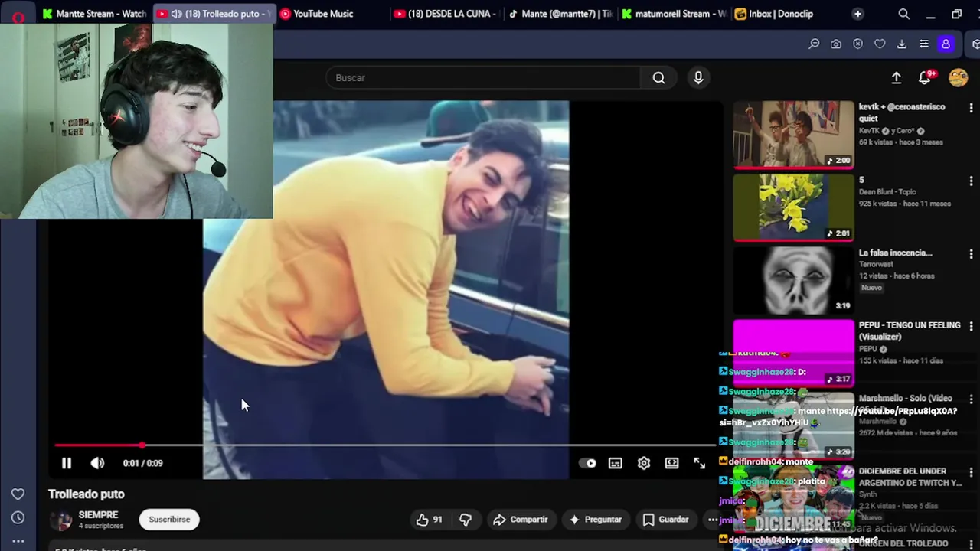Click the YouTube search magnifier button
The image size is (980, 551).
pos(658,78)
